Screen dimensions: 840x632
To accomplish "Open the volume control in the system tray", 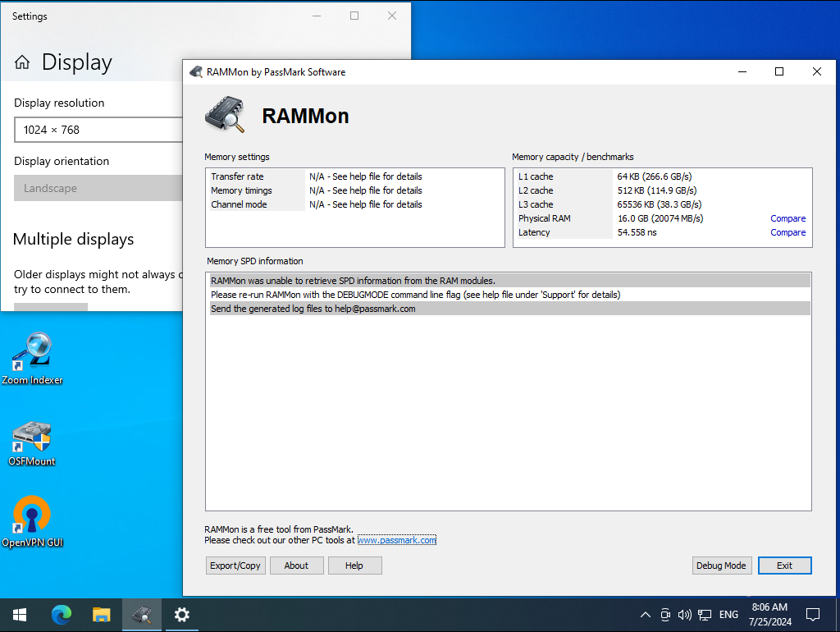I will click(684, 614).
